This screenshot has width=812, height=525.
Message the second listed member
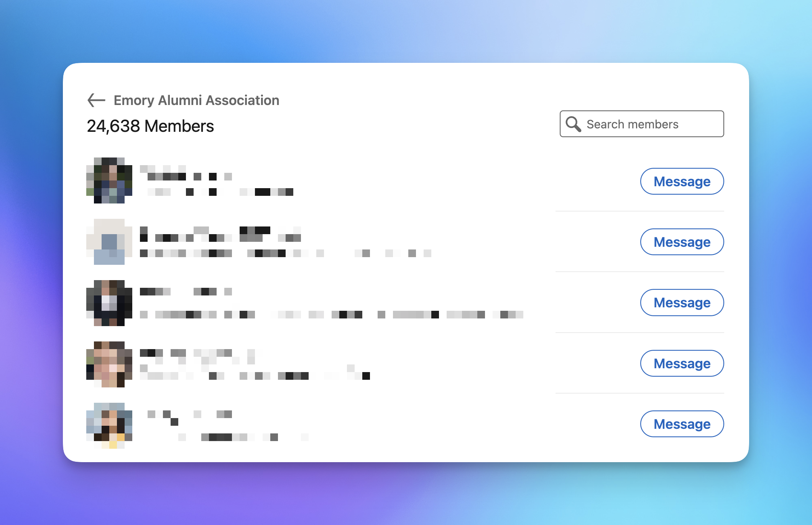click(x=682, y=242)
